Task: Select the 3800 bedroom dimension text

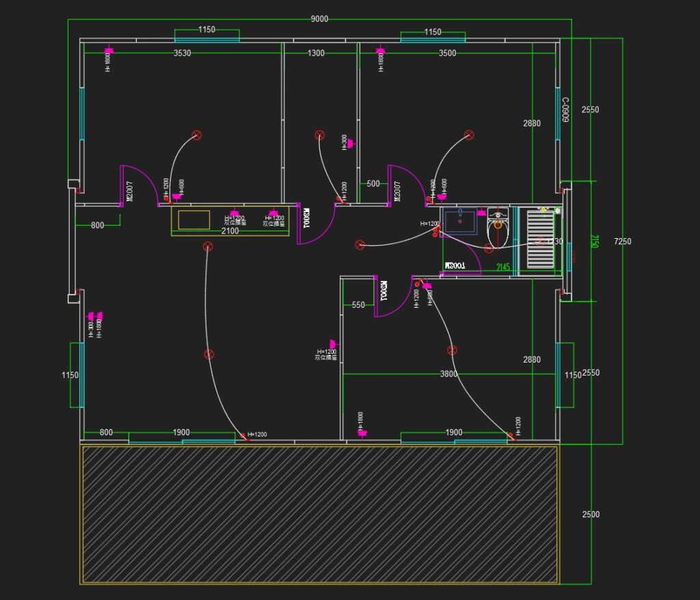Action: pos(448,374)
